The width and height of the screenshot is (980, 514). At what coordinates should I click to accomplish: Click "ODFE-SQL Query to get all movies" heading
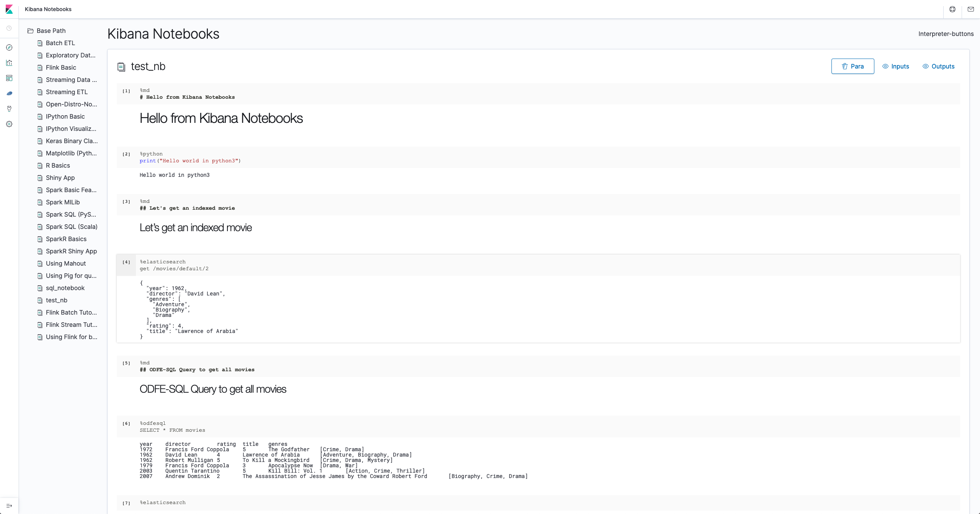click(x=213, y=389)
